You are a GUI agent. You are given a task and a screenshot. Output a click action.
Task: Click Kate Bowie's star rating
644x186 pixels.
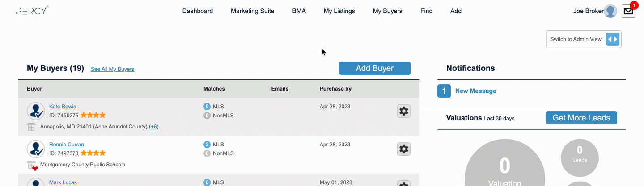(93, 115)
